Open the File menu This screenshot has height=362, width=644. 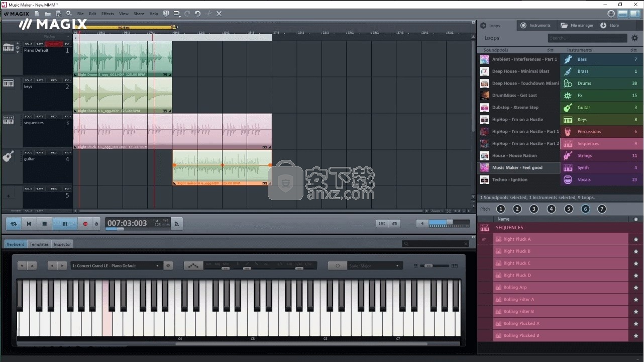click(80, 14)
